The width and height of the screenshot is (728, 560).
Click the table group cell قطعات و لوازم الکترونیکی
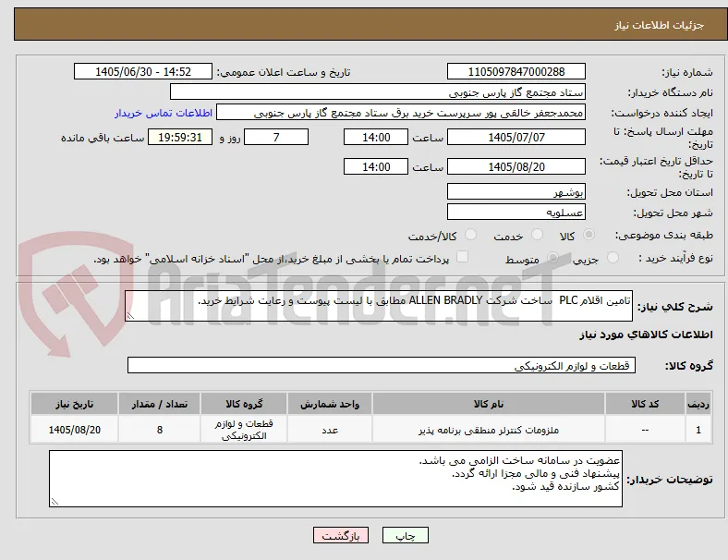click(244, 430)
